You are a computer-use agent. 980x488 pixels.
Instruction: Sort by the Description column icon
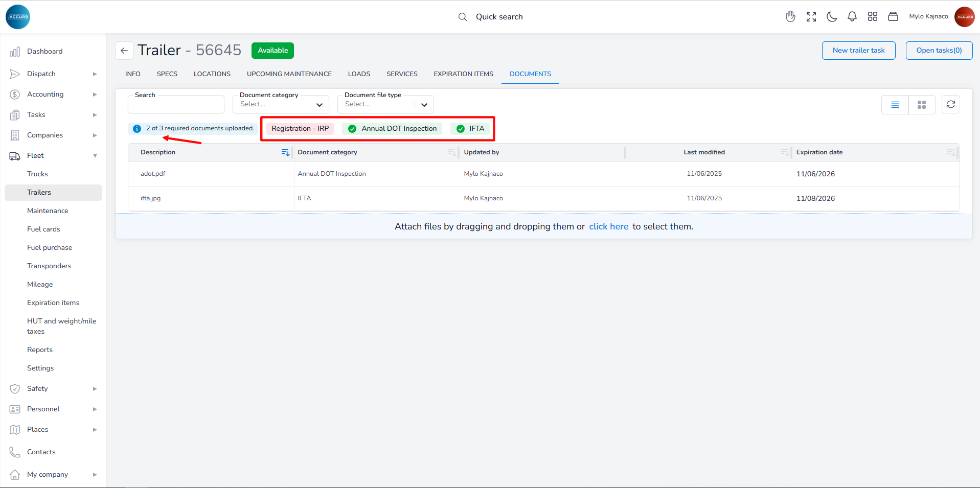[x=285, y=153]
